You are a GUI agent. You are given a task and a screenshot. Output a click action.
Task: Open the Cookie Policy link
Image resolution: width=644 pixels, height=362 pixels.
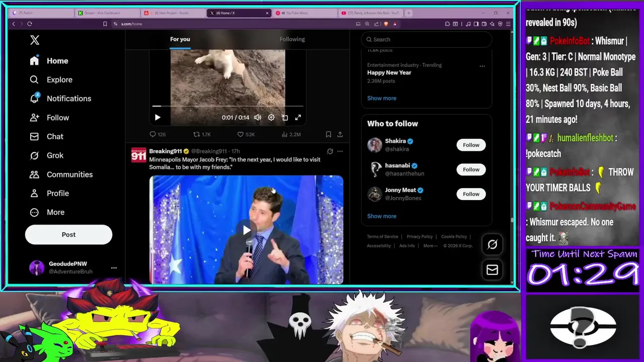[454, 237]
